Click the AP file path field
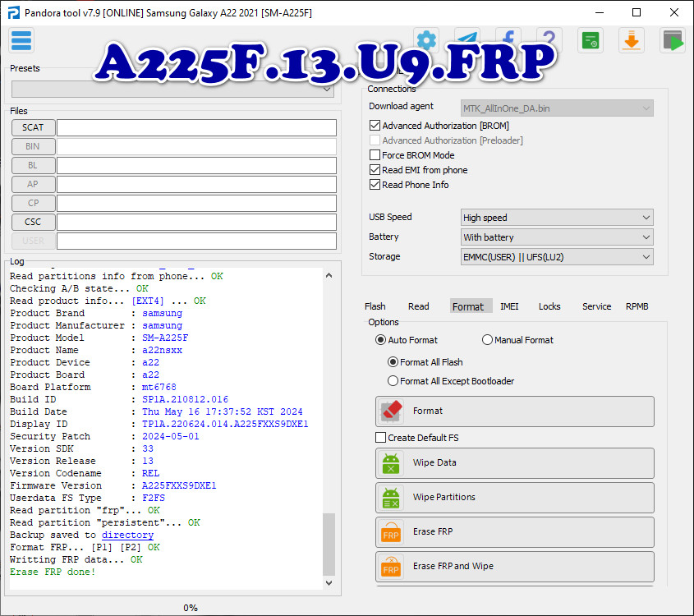The image size is (694, 616). [196, 185]
